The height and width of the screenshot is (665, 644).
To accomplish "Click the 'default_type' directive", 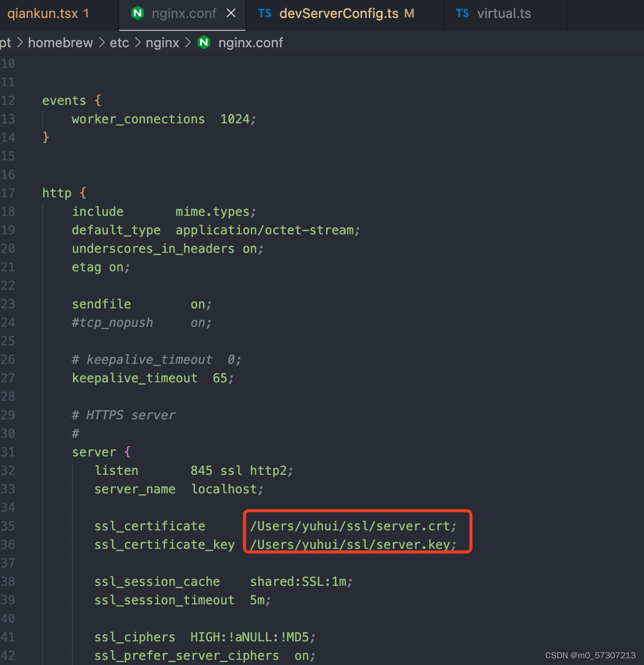I will (116, 230).
